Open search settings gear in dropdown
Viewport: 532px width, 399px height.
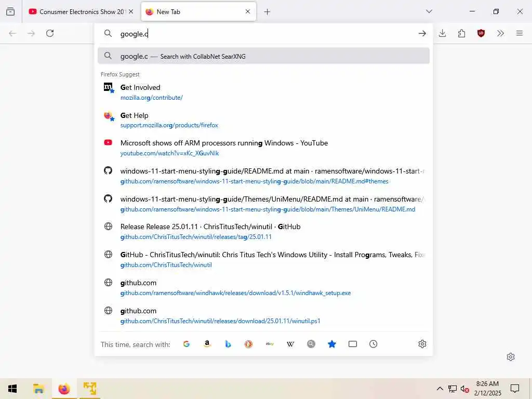(x=422, y=344)
